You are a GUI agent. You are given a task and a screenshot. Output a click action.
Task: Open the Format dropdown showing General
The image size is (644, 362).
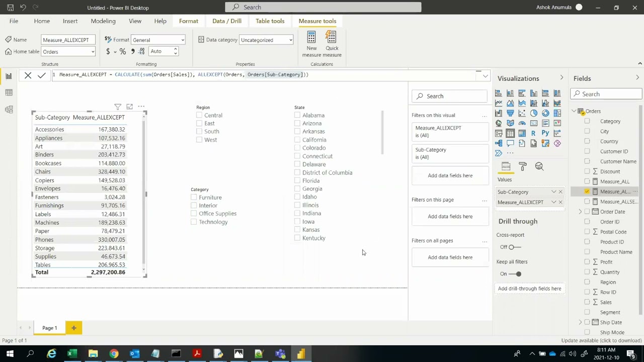tap(158, 40)
